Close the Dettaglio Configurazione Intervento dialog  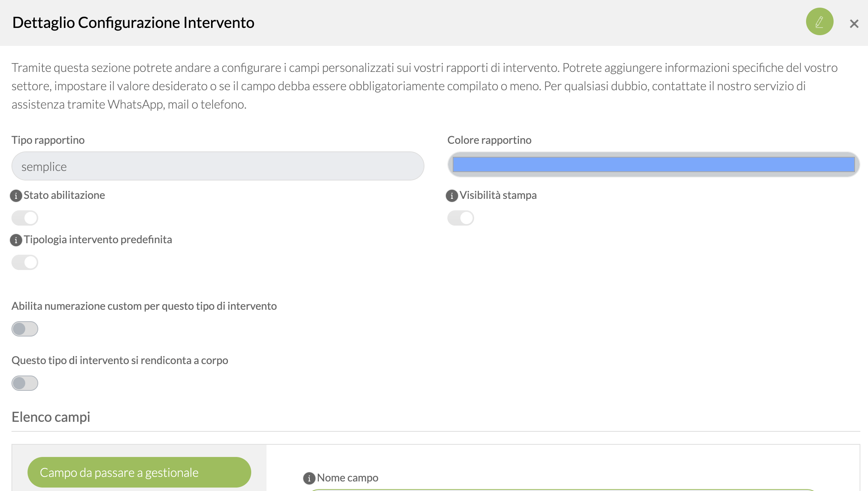tap(854, 24)
